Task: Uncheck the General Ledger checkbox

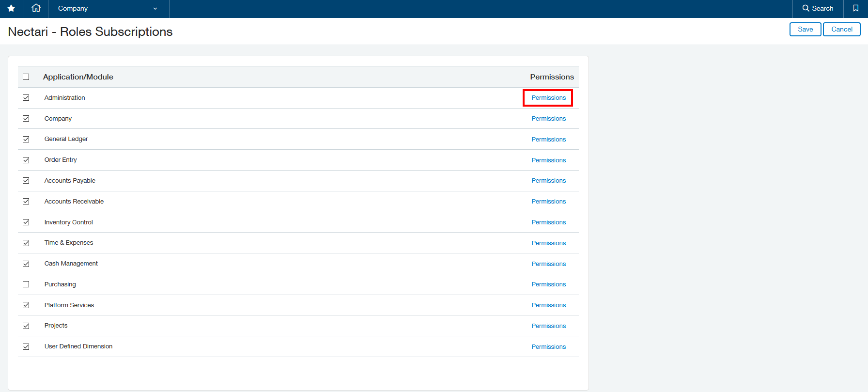Action: pos(26,140)
